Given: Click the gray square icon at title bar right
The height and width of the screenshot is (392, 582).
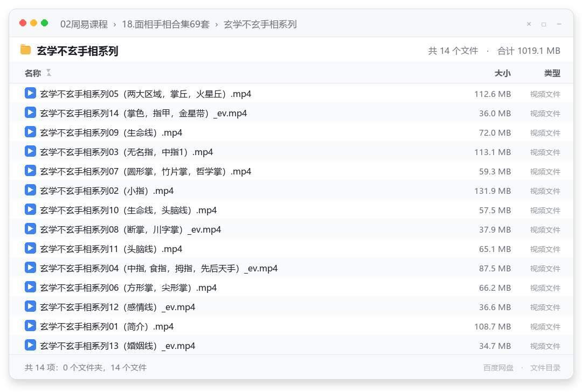Looking at the screenshot, I should pos(544,24).
